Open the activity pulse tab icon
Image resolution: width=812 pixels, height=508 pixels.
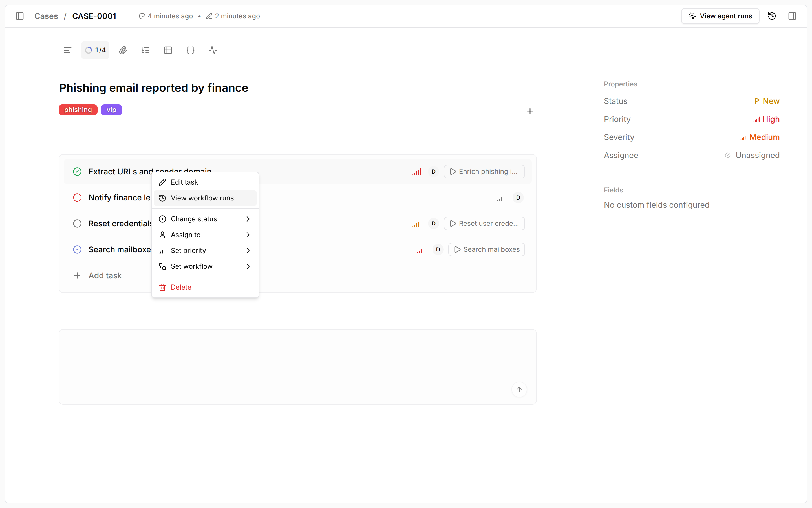pos(213,51)
